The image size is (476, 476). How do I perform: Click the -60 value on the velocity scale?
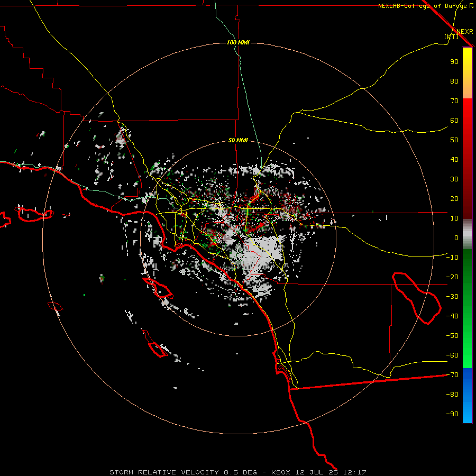tap(452, 355)
